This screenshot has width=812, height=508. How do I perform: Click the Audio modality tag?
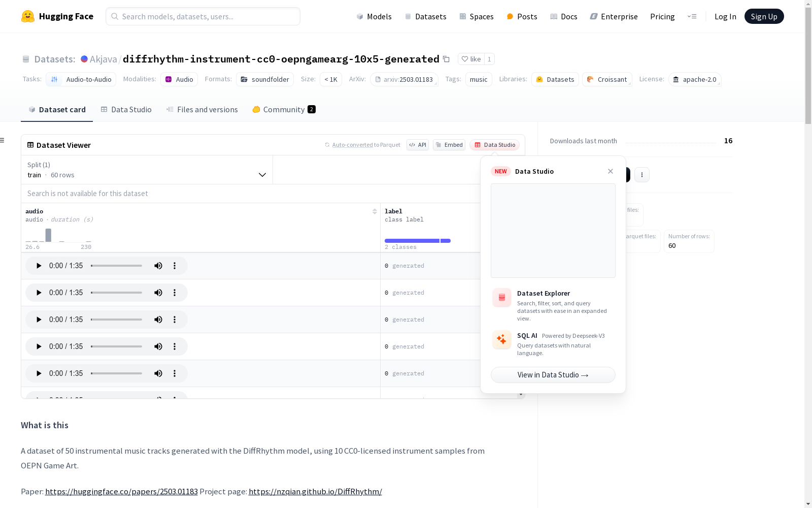[x=179, y=79]
